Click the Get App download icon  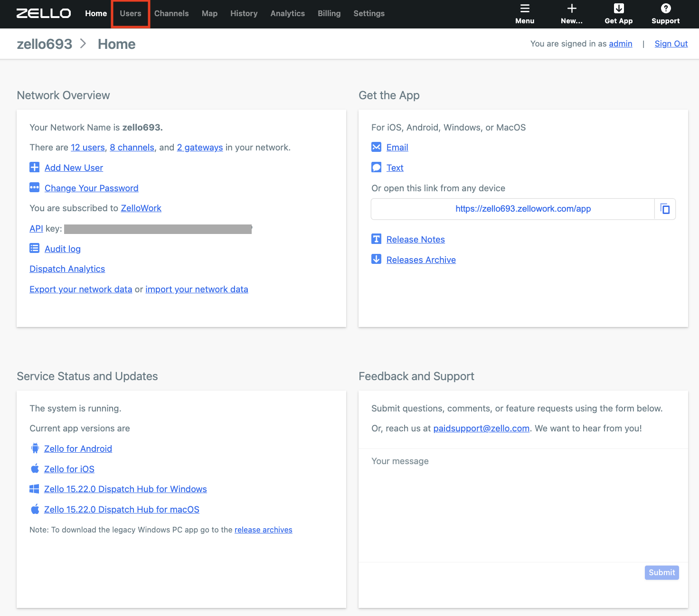tap(618, 8)
